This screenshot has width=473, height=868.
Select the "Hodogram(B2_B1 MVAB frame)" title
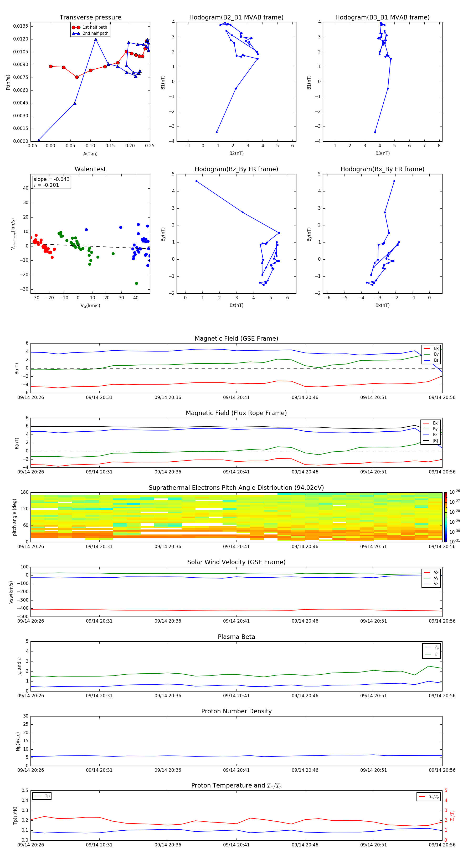tap(236, 18)
